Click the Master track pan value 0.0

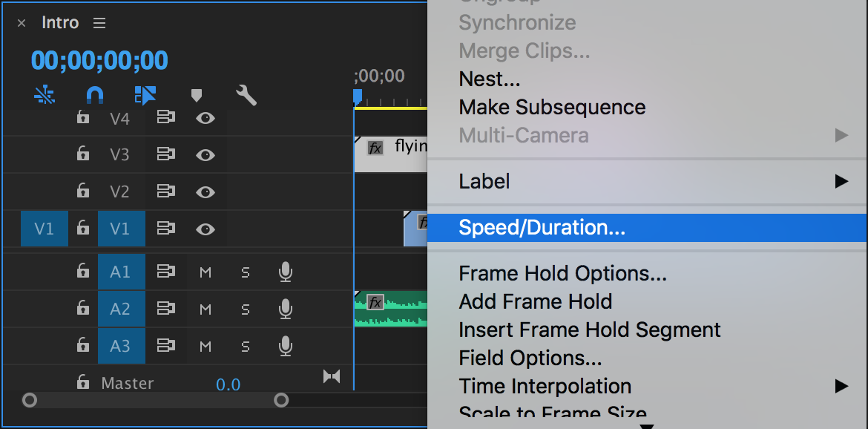coord(228,383)
